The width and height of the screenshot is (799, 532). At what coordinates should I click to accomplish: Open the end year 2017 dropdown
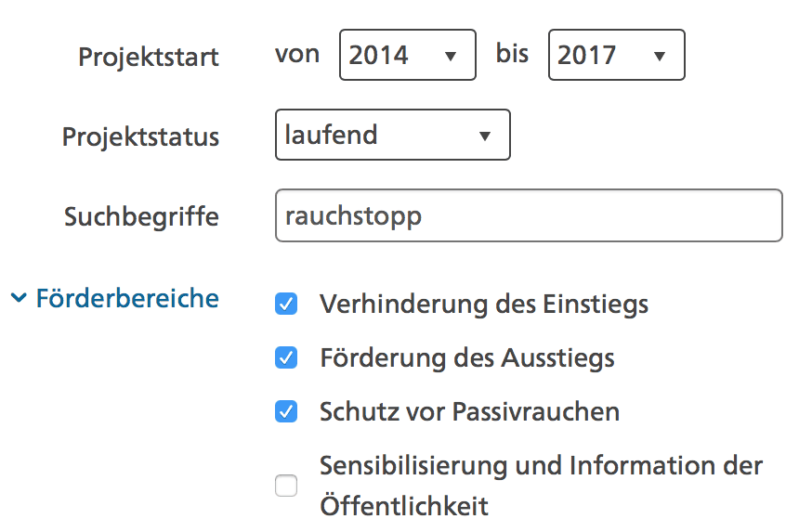[x=616, y=55]
